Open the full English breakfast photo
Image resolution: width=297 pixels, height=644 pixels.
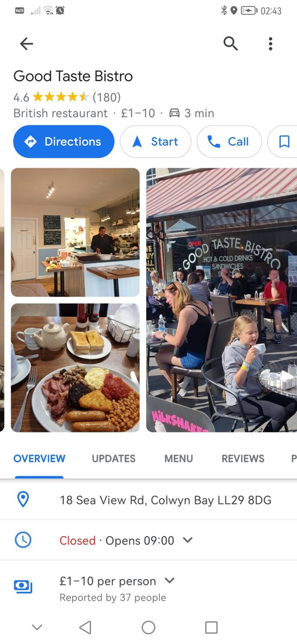tap(75, 368)
